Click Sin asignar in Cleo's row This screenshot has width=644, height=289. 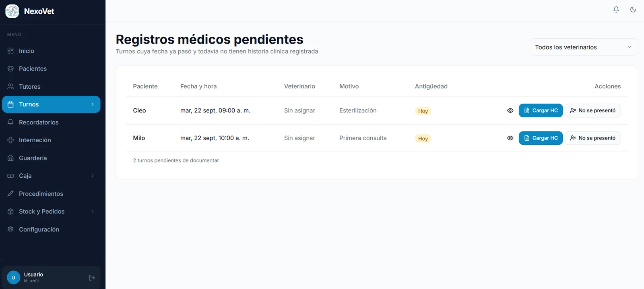pyautogui.click(x=299, y=110)
